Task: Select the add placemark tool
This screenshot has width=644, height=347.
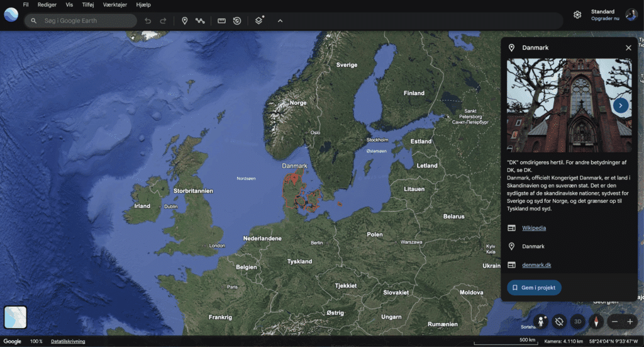Action: pyautogui.click(x=184, y=21)
